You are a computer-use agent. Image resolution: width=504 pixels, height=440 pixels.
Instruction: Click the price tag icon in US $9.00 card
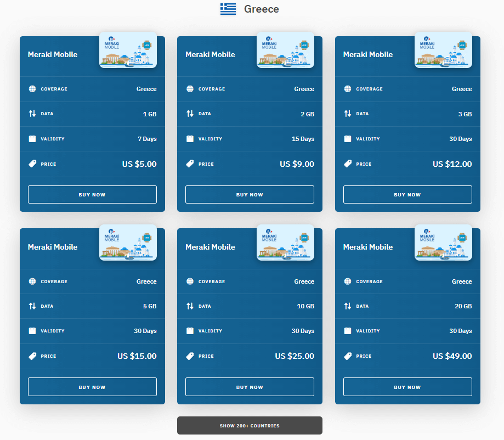click(190, 163)
